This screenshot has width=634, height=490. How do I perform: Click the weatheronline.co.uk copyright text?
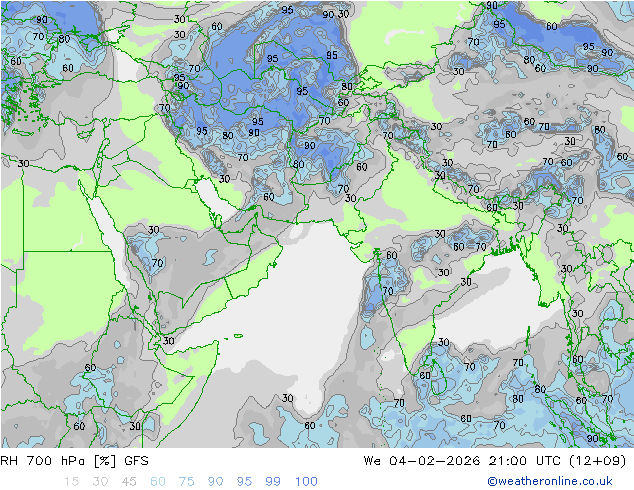tap(550, 481)
